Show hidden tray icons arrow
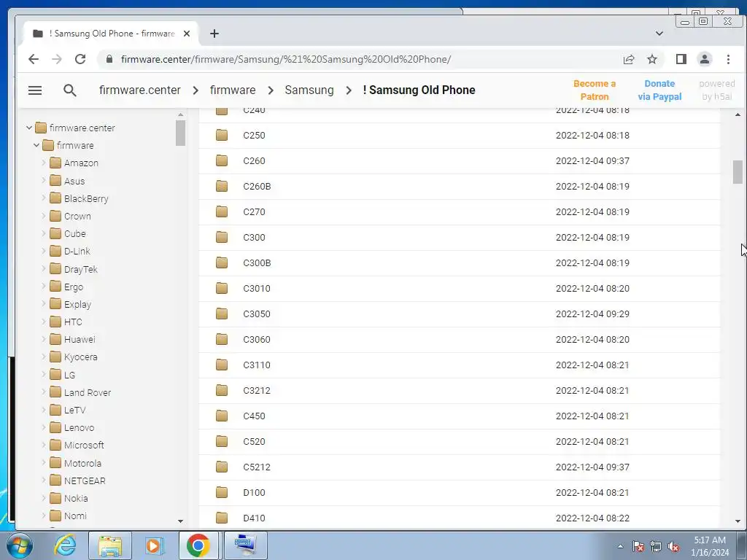The image size is (747, 560). [x=620, y=547]
